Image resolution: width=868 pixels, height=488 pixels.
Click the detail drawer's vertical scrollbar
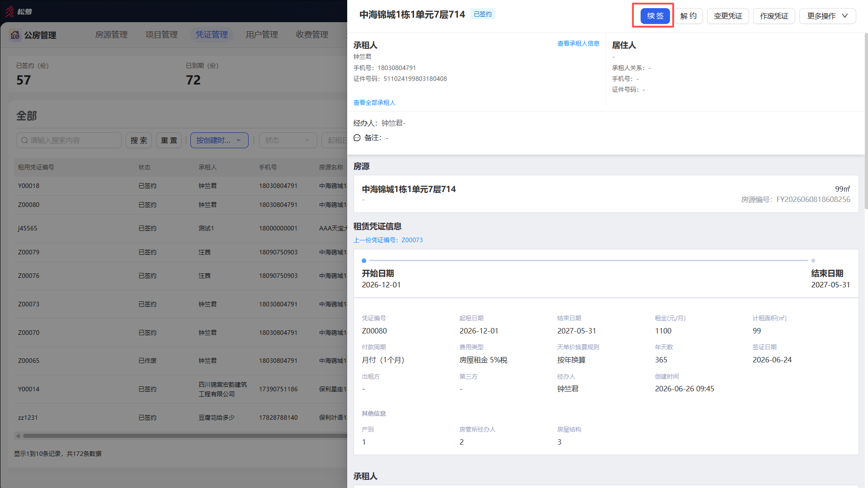[x=866, y=121]
